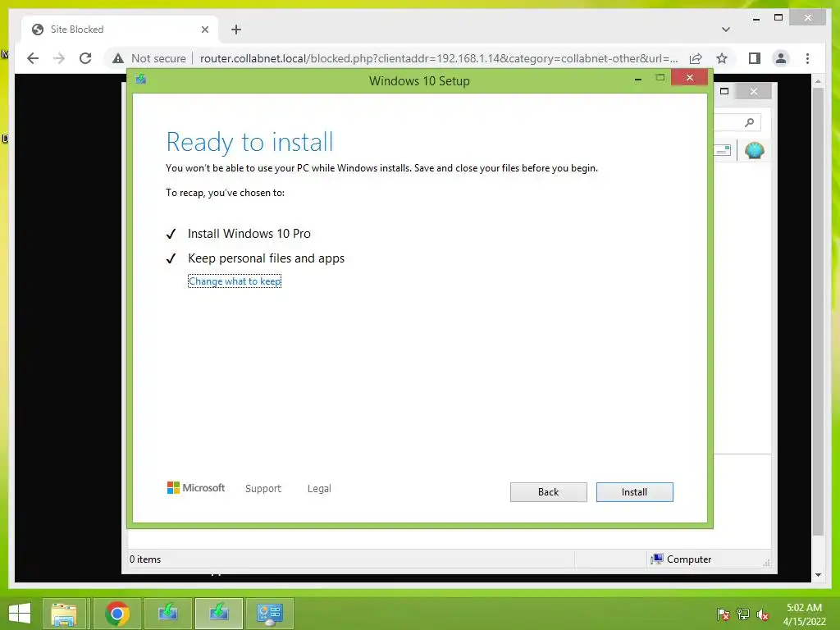Click the Chrome scrollbar down arrow

coord(818,575)
